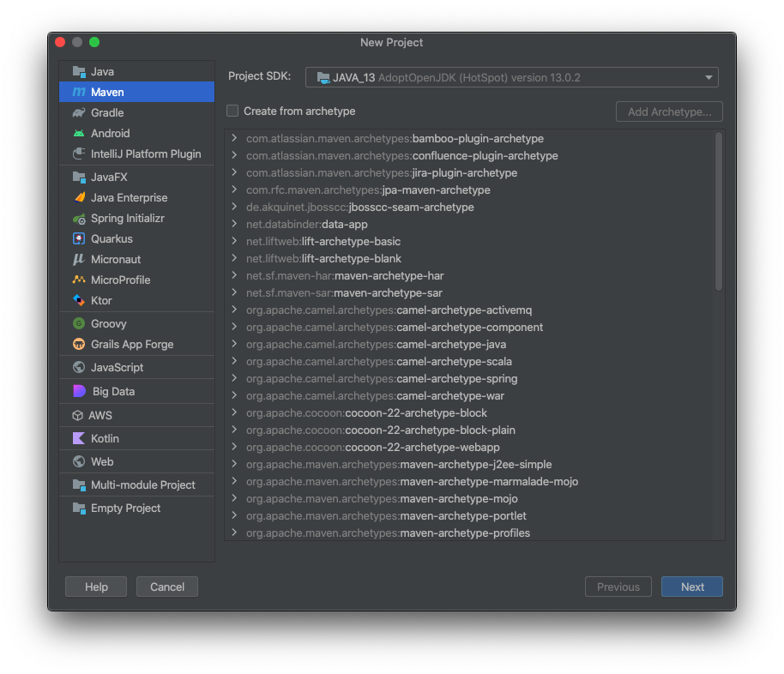Image resolution: width=784 pixels, height=674 pixels.
Task: Select maven-archetype-har row text
Action: tap(345, 275)
